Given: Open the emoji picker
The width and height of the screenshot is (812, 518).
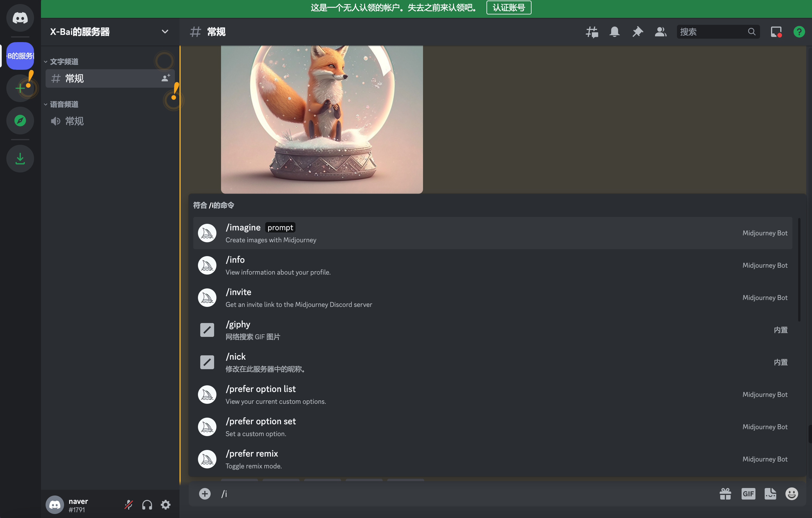Looking at the screenshot, I should pyautogui.click(x=792, y=494).
